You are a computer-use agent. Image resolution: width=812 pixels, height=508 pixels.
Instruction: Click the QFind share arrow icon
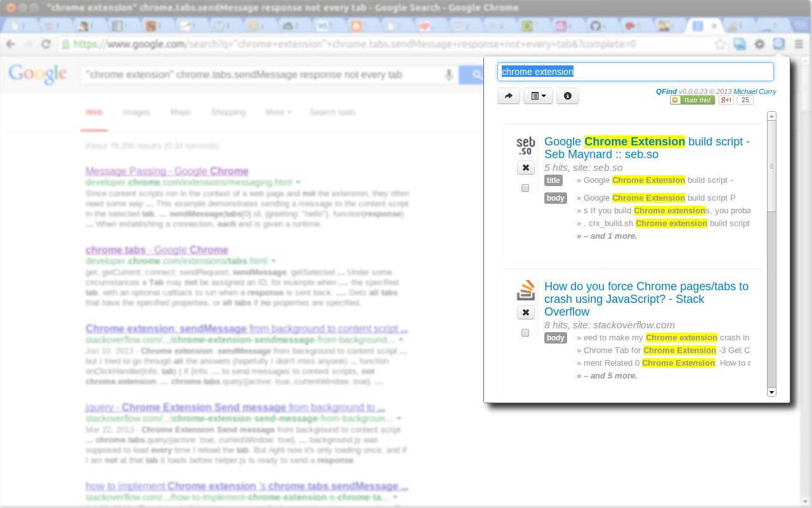[x=508, y=96]
